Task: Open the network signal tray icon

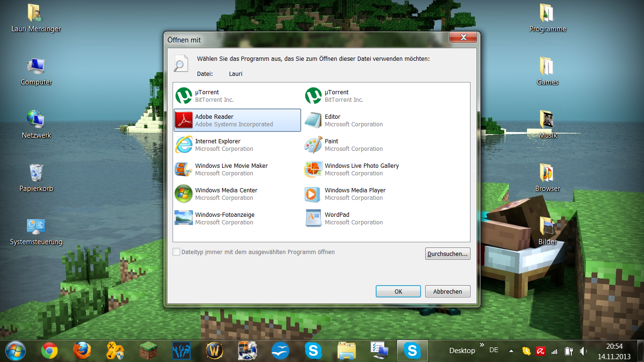Action: click(x=555, y=351)
